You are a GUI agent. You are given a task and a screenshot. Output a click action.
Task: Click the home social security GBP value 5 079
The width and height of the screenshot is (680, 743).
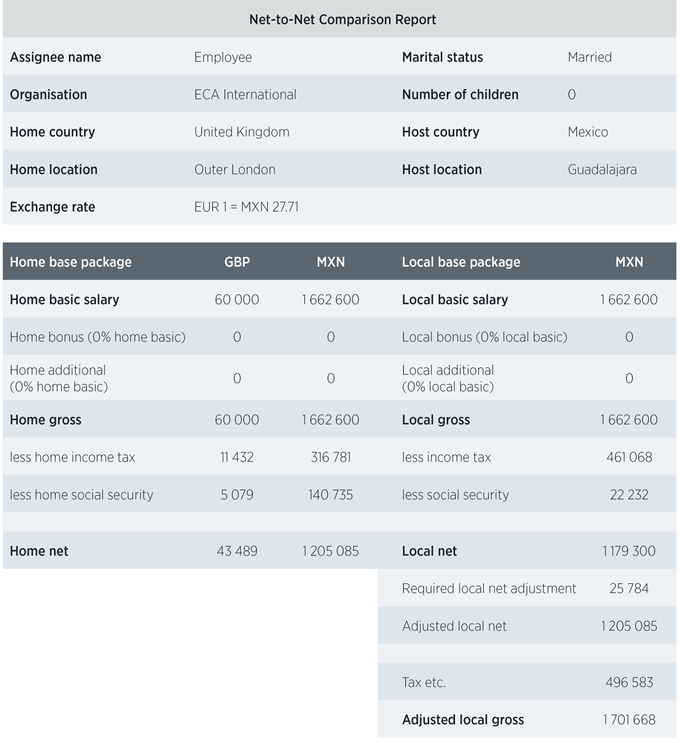point(237,495)
